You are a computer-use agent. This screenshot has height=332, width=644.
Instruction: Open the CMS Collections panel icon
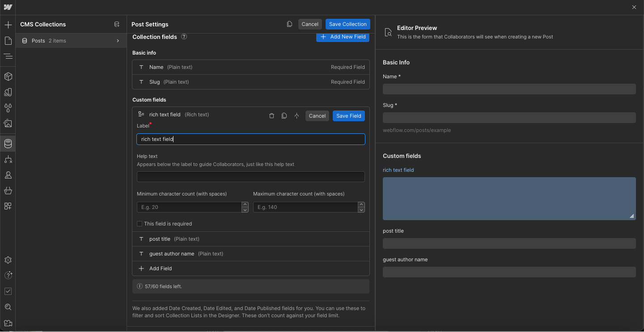click(8, 144)
